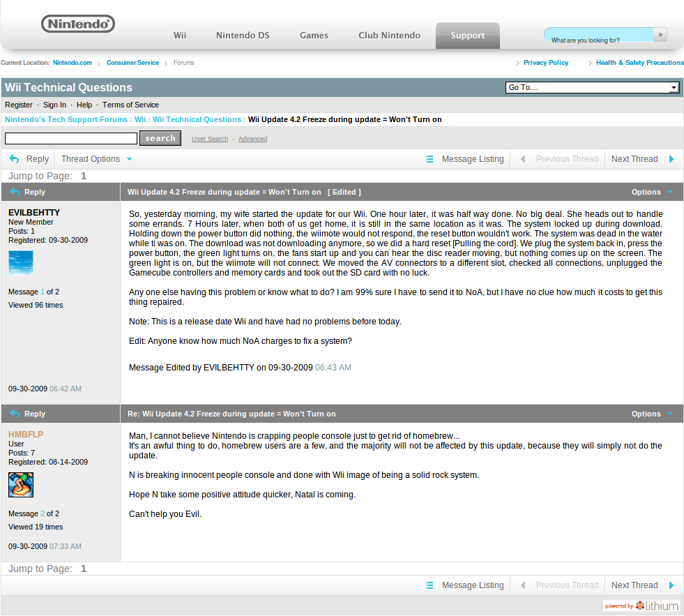The image size is (684, 616).
Task: Select the Support tab
Action: click(x=468, y=36)
